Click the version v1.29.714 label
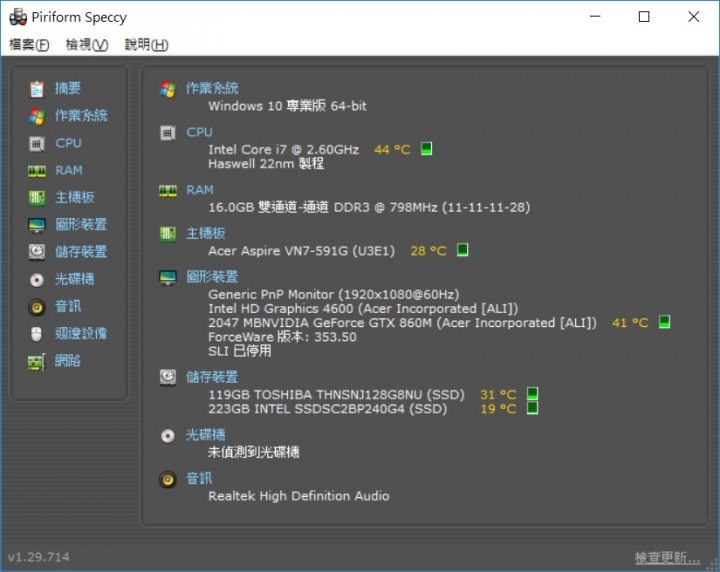This screenshot has height=572, width=720. click(39, 557)
